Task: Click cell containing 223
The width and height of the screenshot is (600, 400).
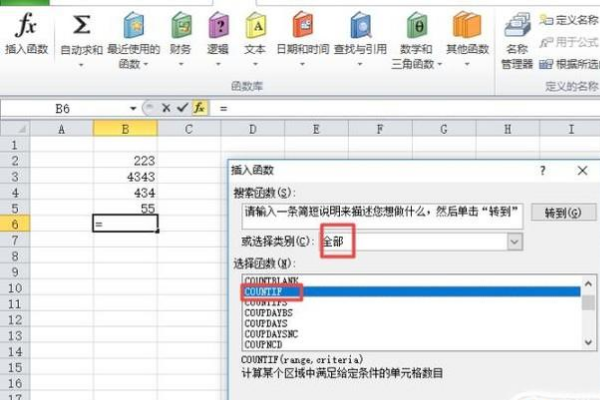Action: point(125,161)
